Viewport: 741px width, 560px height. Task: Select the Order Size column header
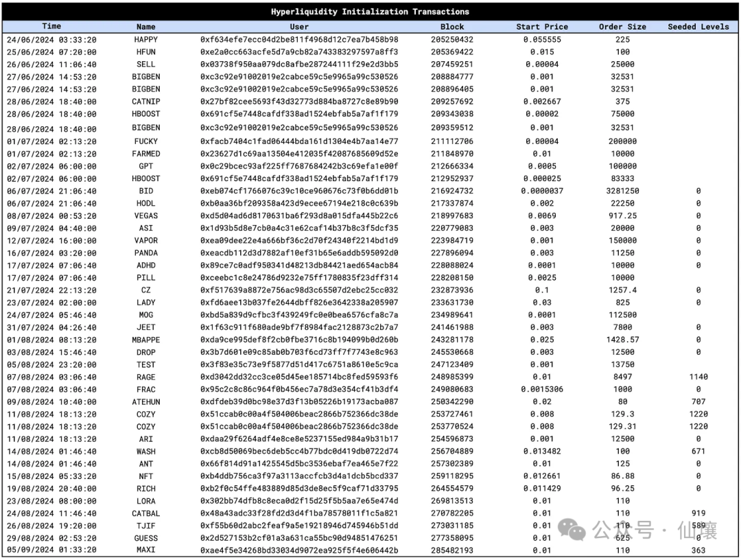[x=622, y=27]
